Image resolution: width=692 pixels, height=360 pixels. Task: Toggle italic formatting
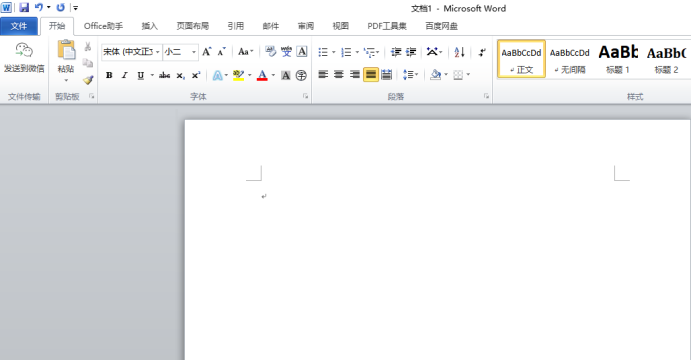[125, 75]
